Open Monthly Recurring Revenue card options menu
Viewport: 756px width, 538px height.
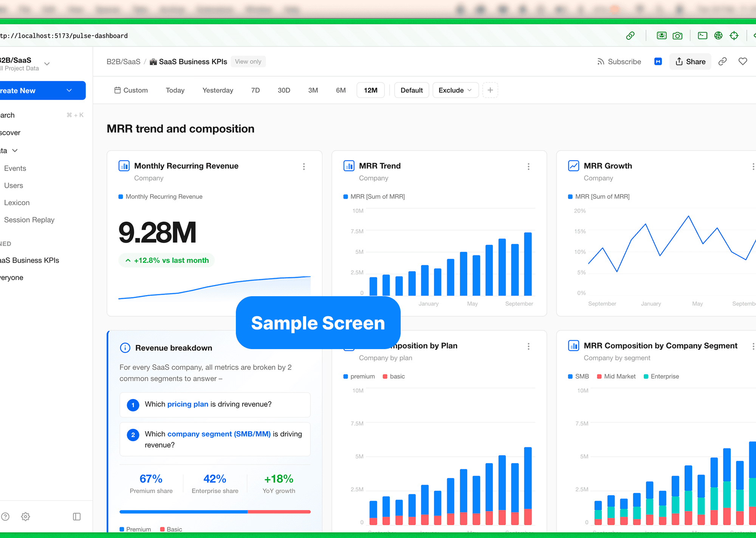tap(304, 167)
